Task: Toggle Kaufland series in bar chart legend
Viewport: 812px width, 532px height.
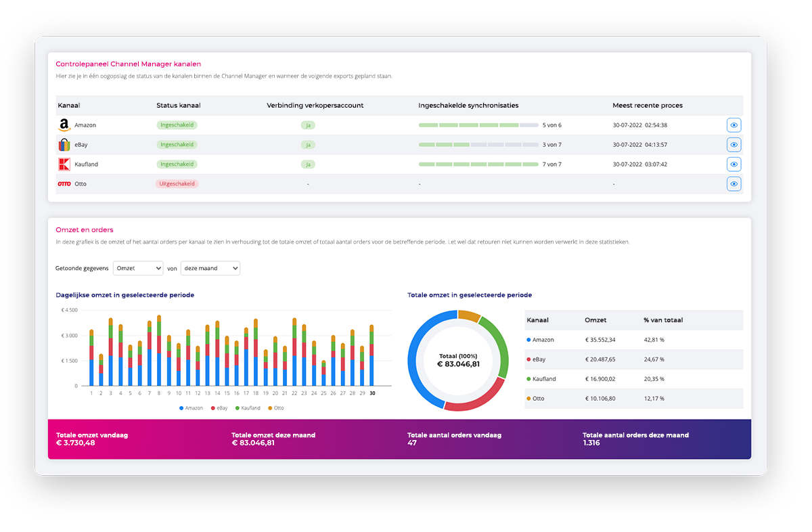Action: [x=248, y=408]
